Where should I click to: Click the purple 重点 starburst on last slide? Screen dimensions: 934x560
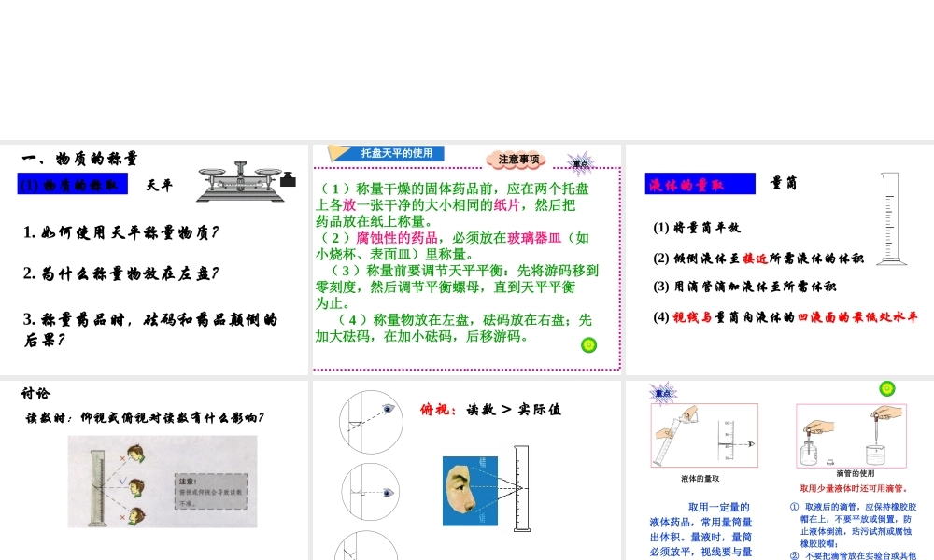(662, 393)
